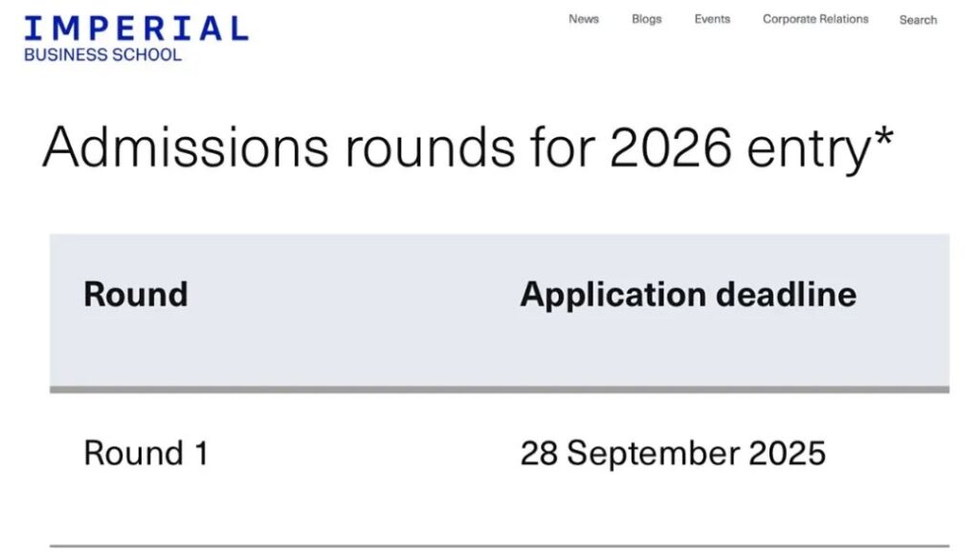Navigate to Events
Viewport: 980px width, 553px height.
coord(712,19)
